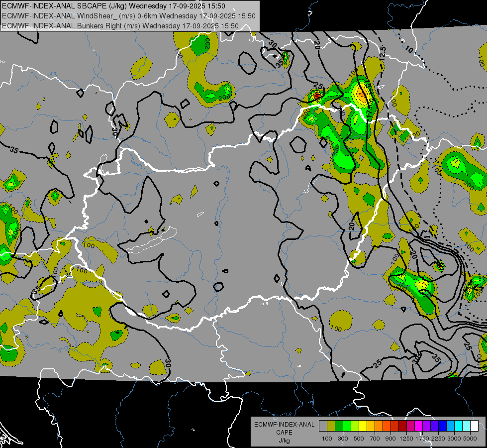This screenshot has width=487, height=448.
Task: Click the legend value 1250
Action: pos(406,439)
